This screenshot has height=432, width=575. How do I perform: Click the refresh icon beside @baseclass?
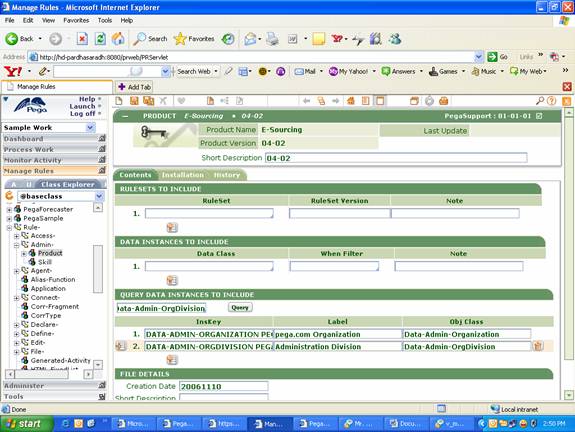point(9,196)
